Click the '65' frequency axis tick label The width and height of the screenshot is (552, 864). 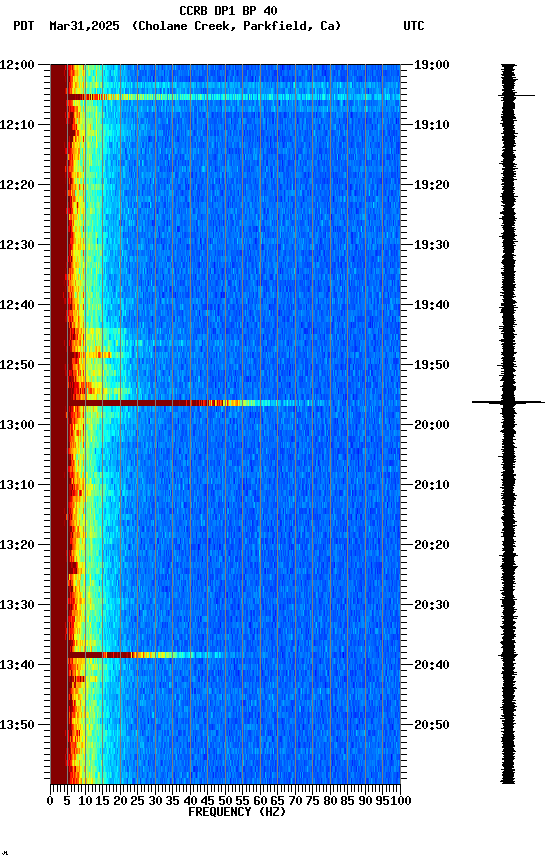click(x=277, y=801)
